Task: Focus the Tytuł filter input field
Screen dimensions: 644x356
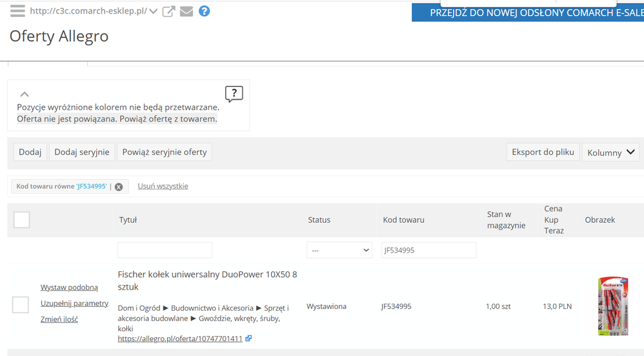Action: pos(165,250)
